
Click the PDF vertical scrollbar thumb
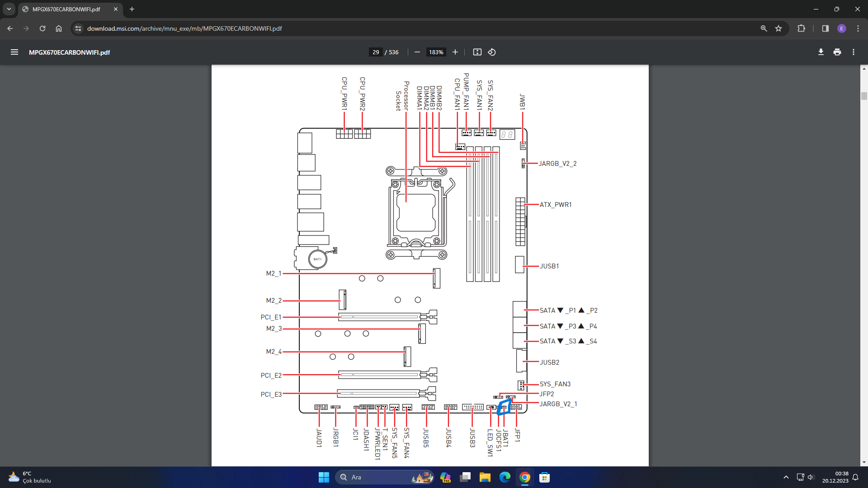864,96
